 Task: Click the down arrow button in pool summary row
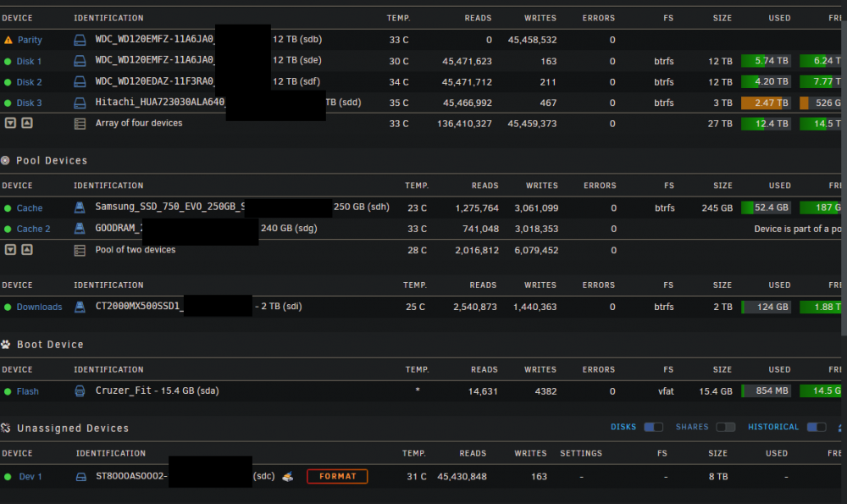10,250
